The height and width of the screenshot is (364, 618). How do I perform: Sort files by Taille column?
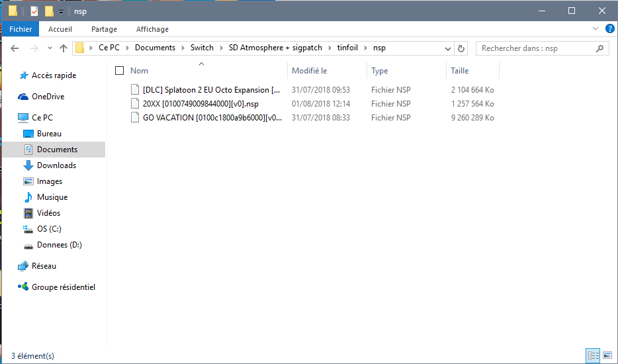(460, 71)
